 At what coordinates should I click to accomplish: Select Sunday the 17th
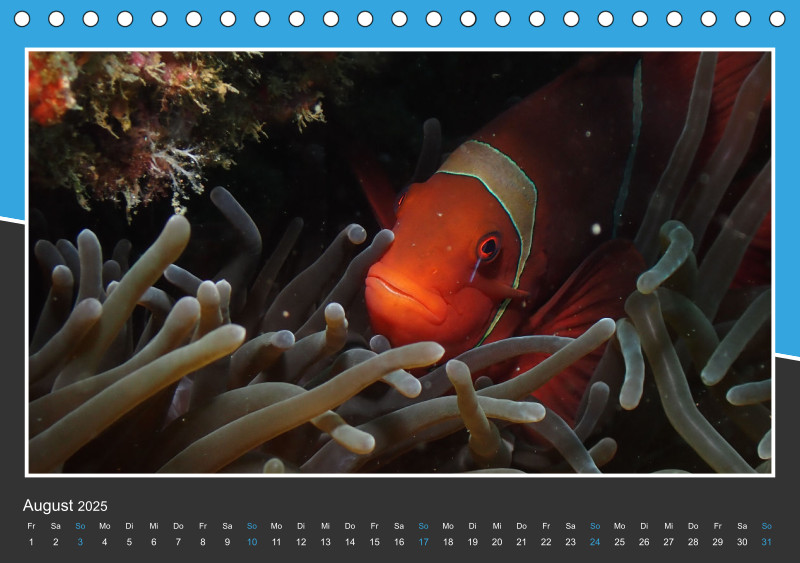pos(423,542)
